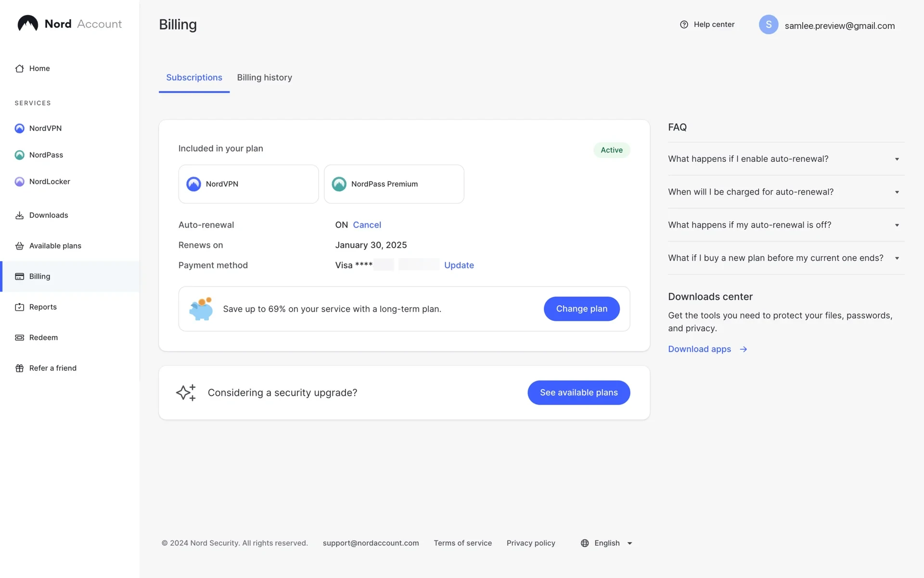Click the NordPass Premium logo in plan card
Screen dimensions: 924x578
[x=339, y=184]
